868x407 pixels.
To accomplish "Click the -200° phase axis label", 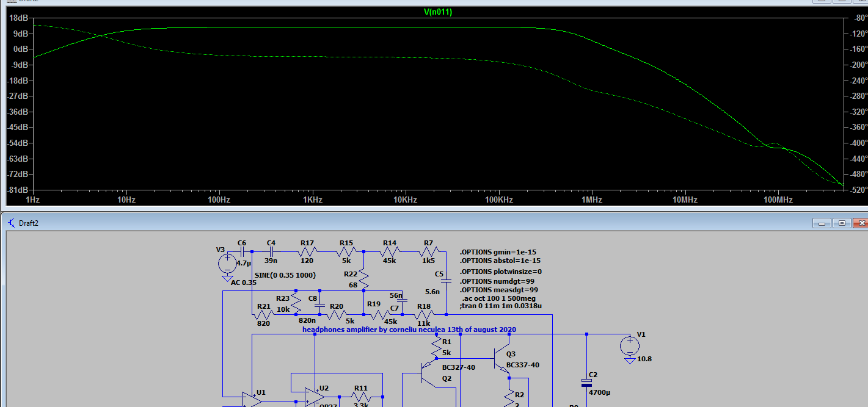I will click(x=859, y=65).
